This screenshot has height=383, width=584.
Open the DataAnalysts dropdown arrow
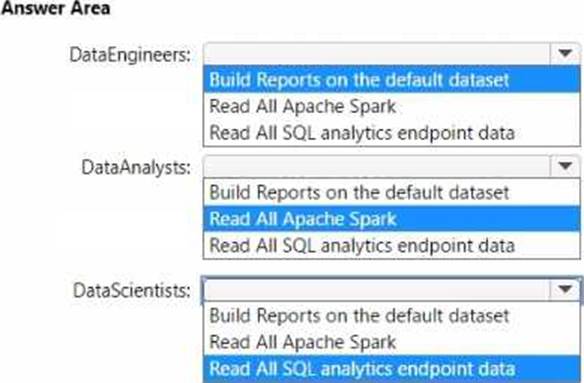click(565, 166)
